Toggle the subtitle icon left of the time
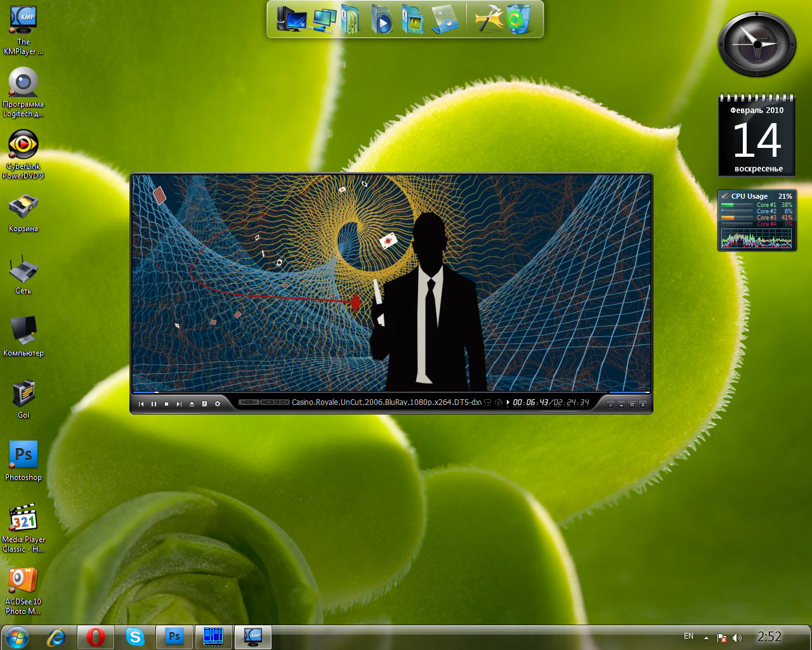 488,402
